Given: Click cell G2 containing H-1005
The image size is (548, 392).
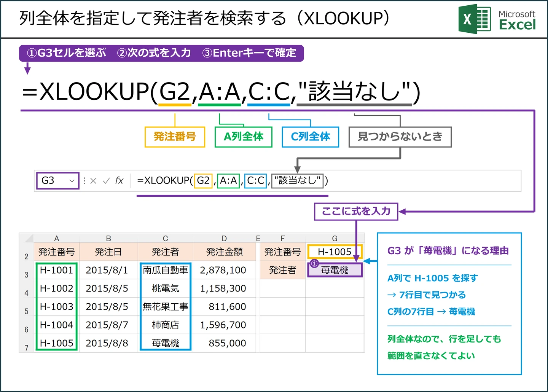Looking at the screenshot, I should click(x=335, y=252).
